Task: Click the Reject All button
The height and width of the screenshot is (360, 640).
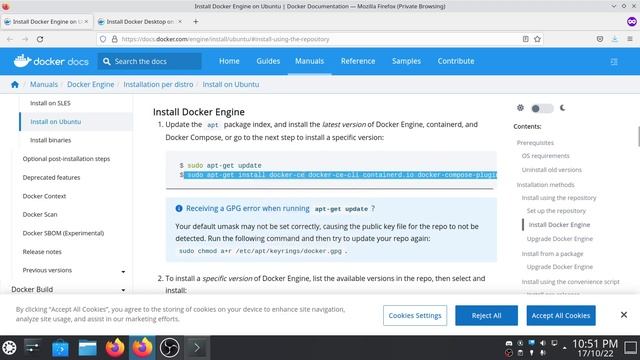Action: [x=487, y=316]
